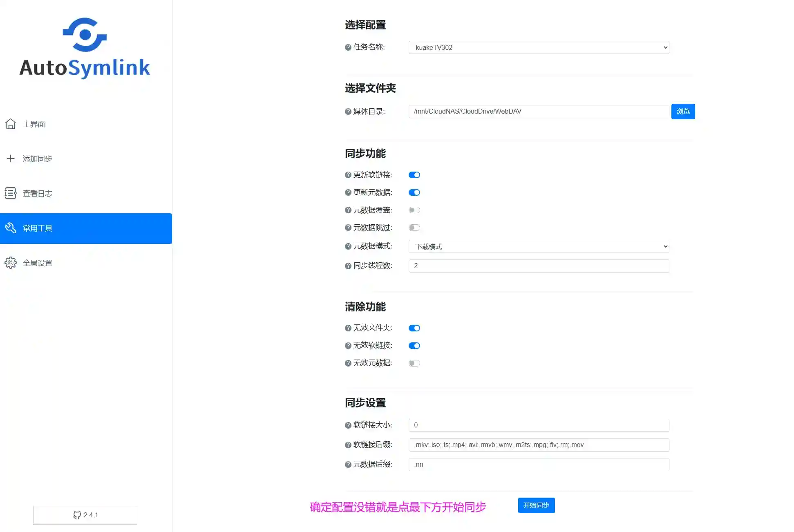
Task: Click the GitHub icon beside version 2.4.1
Action: tap(77, 515)
